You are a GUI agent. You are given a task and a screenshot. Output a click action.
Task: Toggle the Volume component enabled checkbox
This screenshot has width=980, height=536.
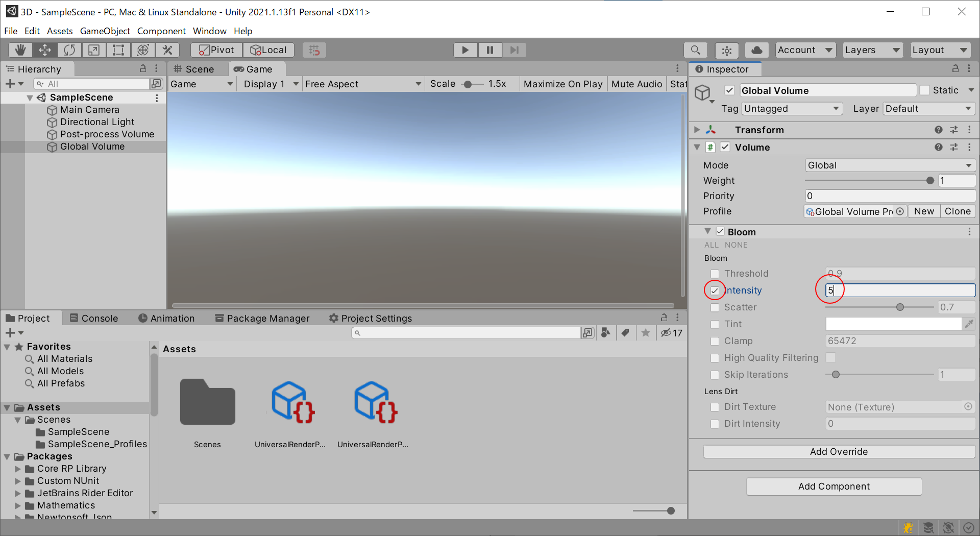[x=725, y=148]
